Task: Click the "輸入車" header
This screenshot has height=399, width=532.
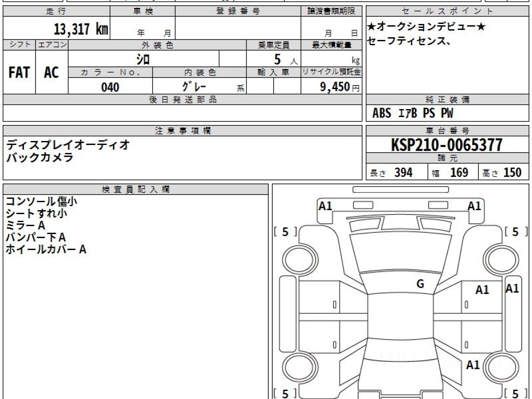Action: (274, 72)
